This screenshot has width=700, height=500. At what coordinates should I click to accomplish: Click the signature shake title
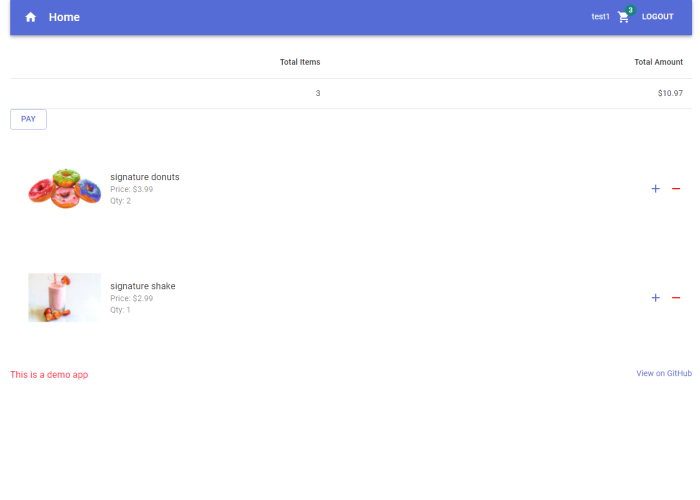pos(143,286)
